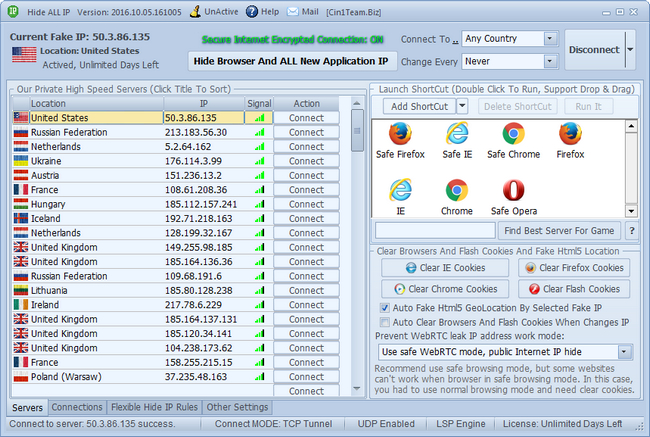Click the status text Connect MODE: TCP Tunnel
650x437 pixels.
click(x=274, y=424)
